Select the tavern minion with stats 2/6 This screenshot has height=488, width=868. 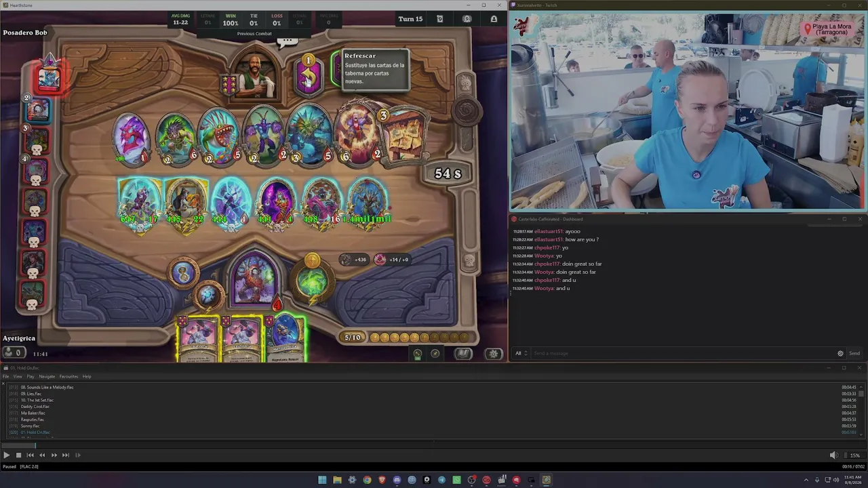[x=176, y=139]
